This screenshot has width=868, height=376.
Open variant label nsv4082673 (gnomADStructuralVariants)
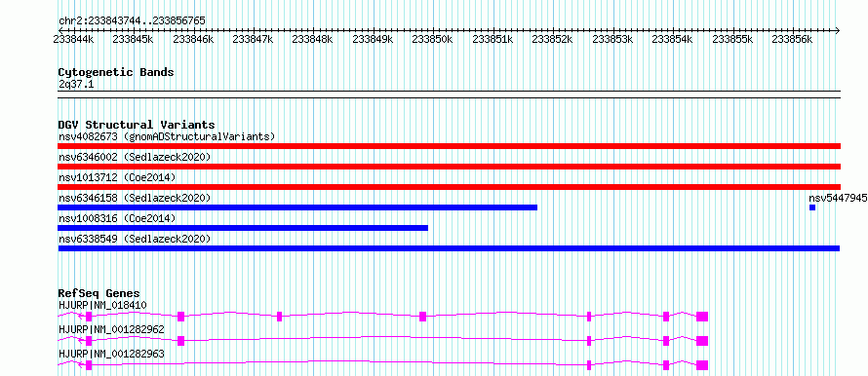(167, 136)
